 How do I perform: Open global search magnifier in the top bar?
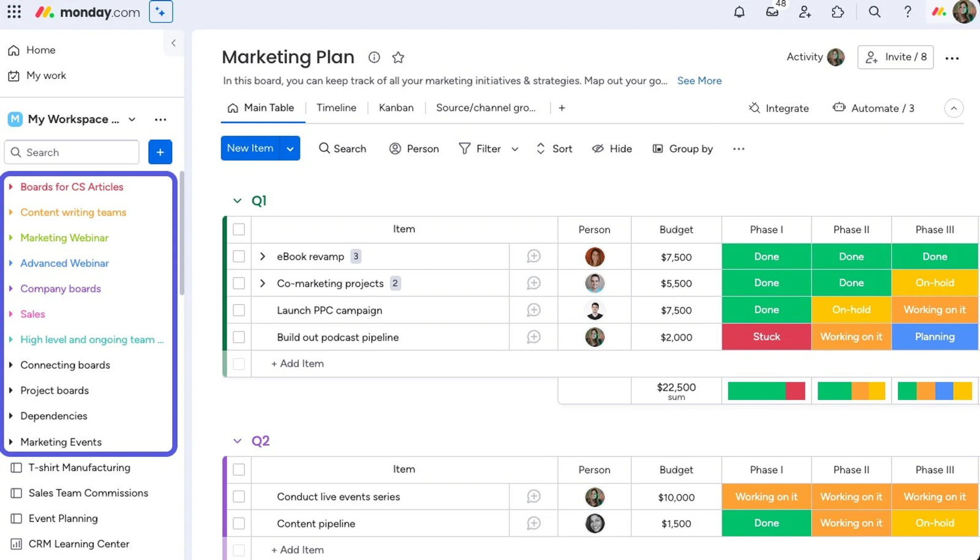point(874,12)
